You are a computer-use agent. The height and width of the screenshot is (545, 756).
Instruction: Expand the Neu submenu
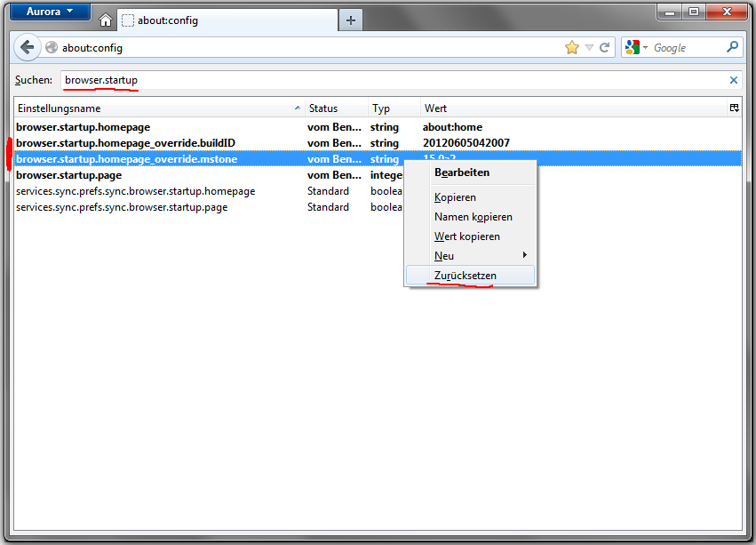pos(471,256)
